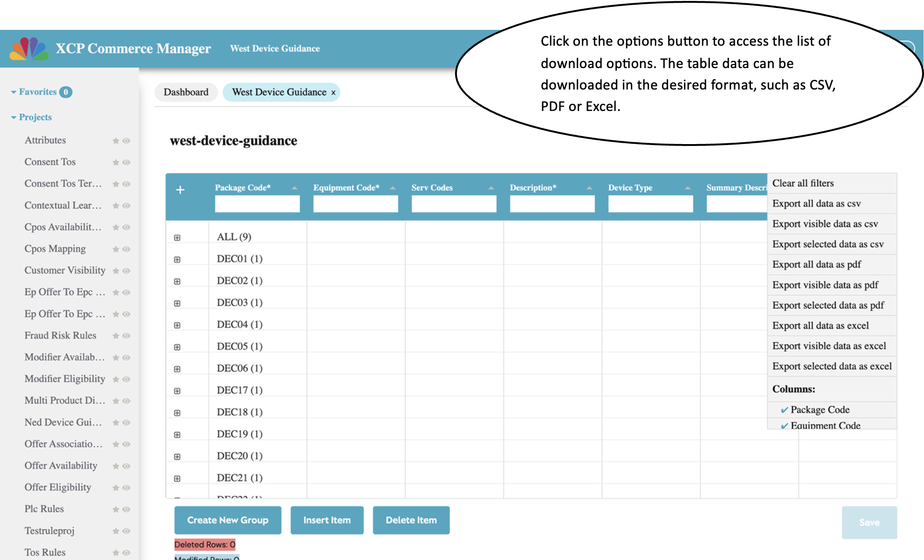Expand the DEC21 (1) group row

[177, 478]
